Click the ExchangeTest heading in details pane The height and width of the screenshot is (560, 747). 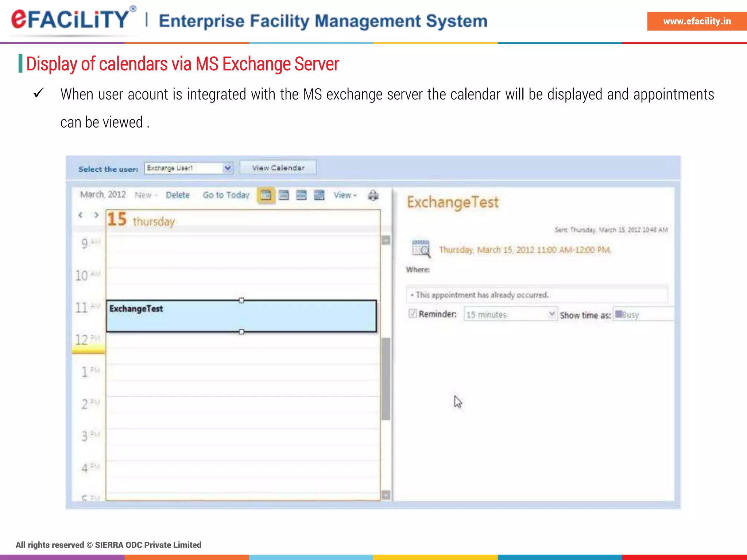tap(453, 203)
